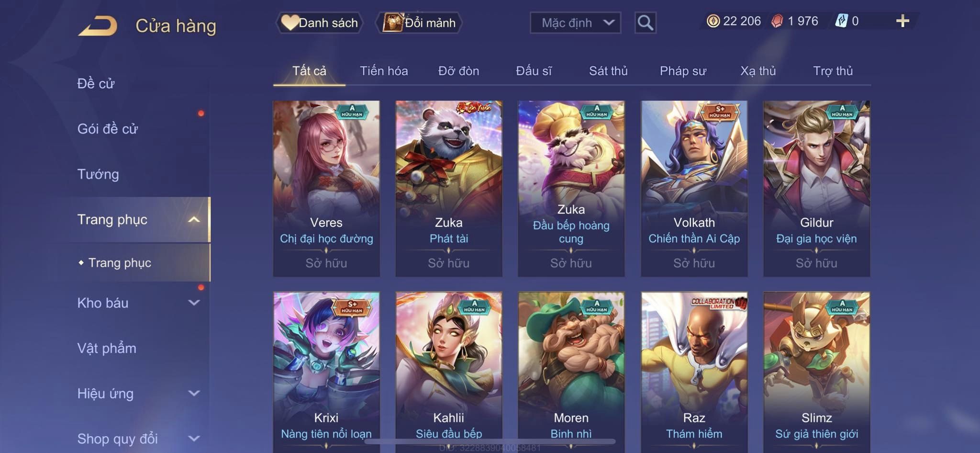Open the Mặc định sort dropdown

click(x=575, y=23)
